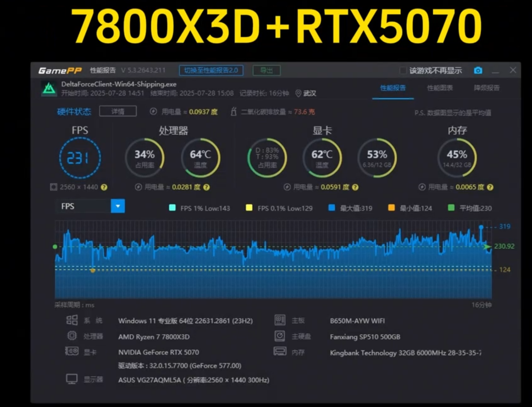Toggle the FPS 0.1% Low legend swatch
This screenshot has width=532, height=407.
249,208
